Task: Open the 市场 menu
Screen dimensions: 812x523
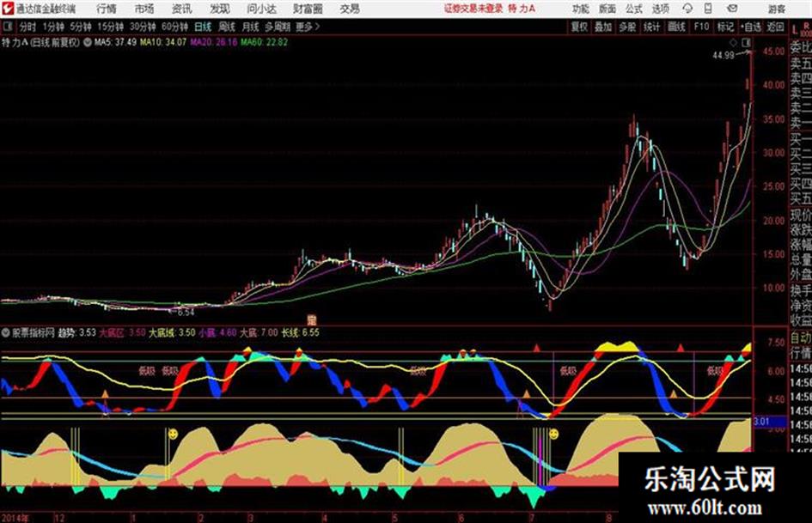Action: click(x=144, y=9)
